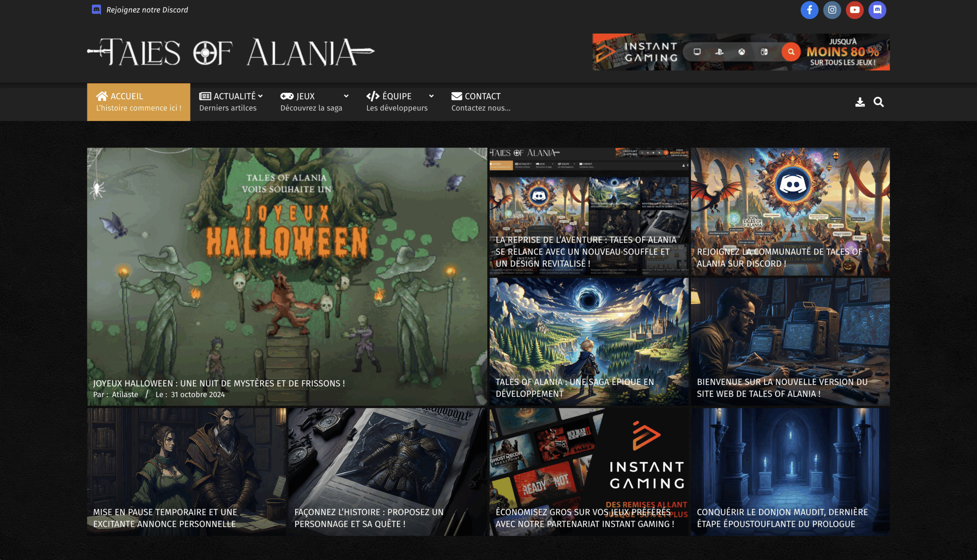This screenshot has height=560, width=977.
Task: Click Nintendo Switch icon in Instant Gaming banner
Action: [x=764, y=51]
